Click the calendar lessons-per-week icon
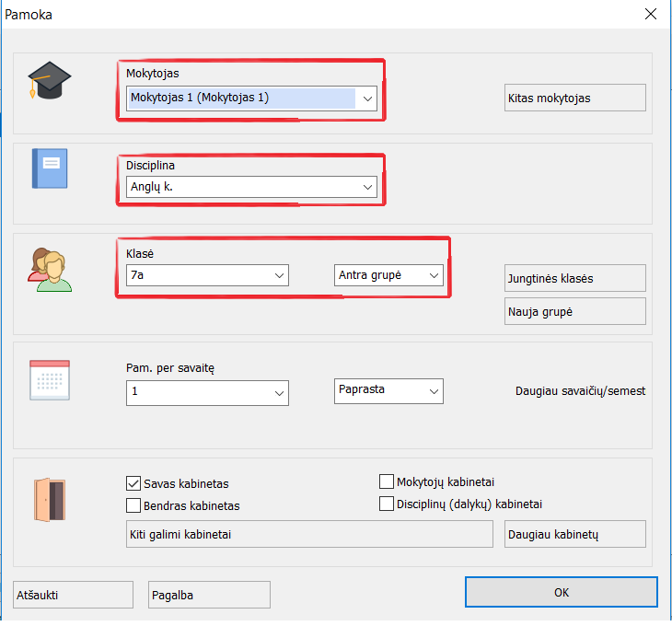672x626 pixels. click(x=50, y=378)
